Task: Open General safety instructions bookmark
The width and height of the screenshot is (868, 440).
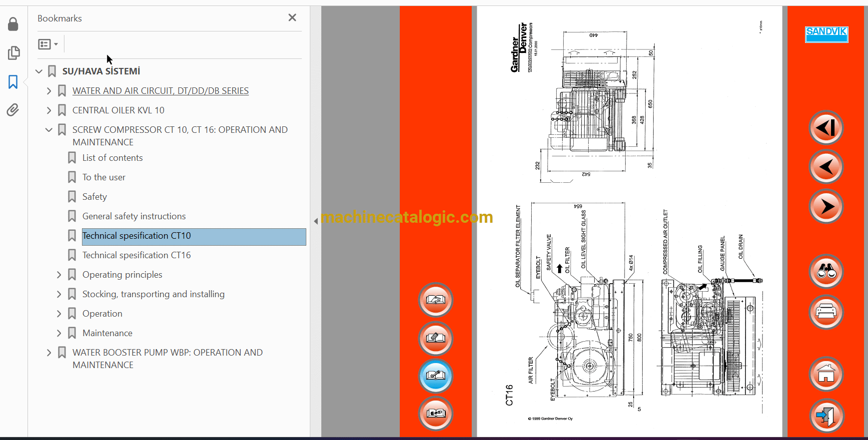Action: pyautogui.click(x=134, y=216)
